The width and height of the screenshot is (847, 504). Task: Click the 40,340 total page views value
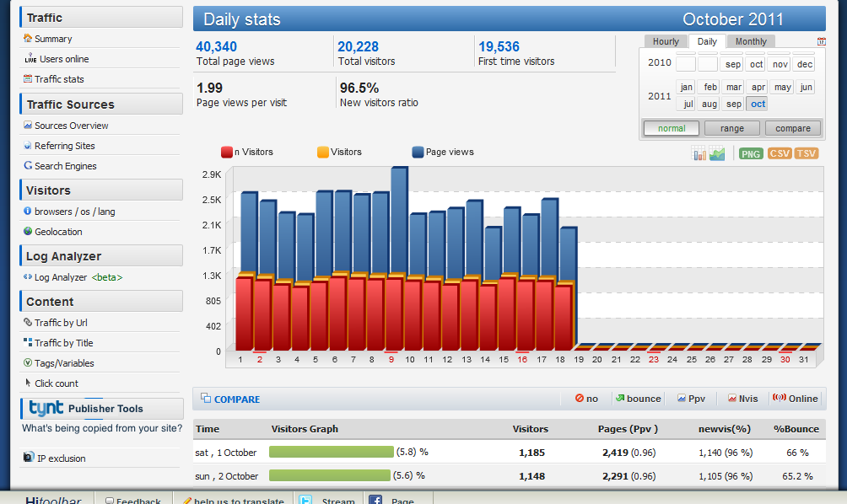point(216,47)
